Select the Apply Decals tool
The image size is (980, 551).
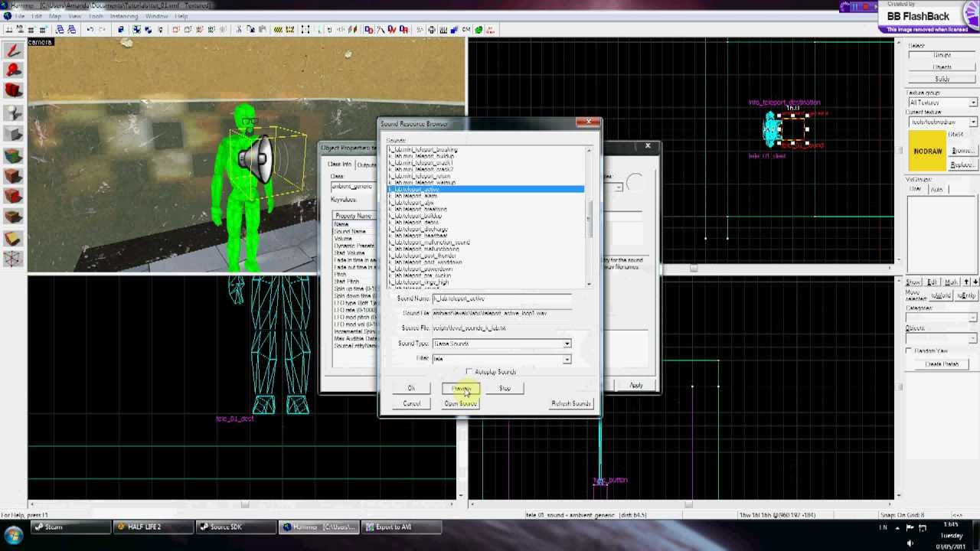(13, 197)
